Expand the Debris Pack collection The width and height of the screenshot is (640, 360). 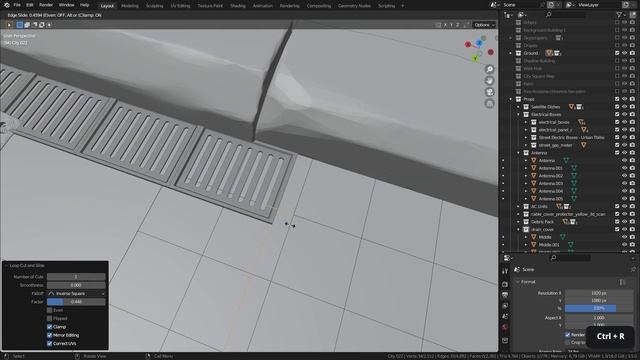(x=518, y=222)
